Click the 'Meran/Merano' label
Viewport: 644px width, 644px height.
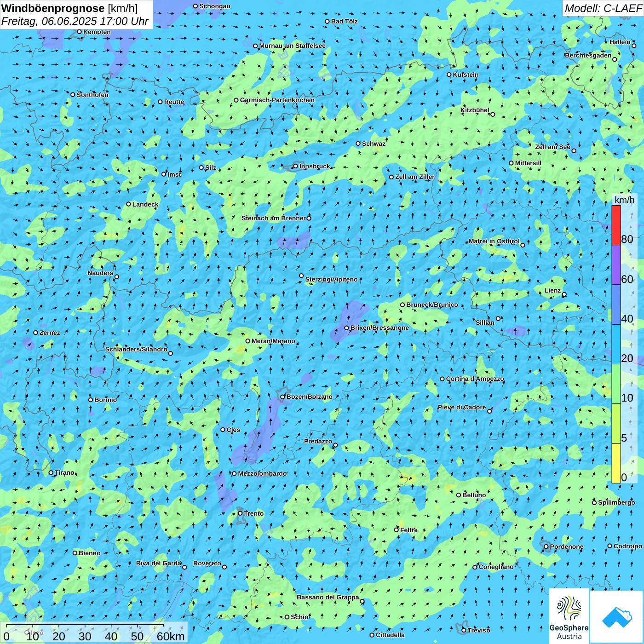(x=273, y=341)
